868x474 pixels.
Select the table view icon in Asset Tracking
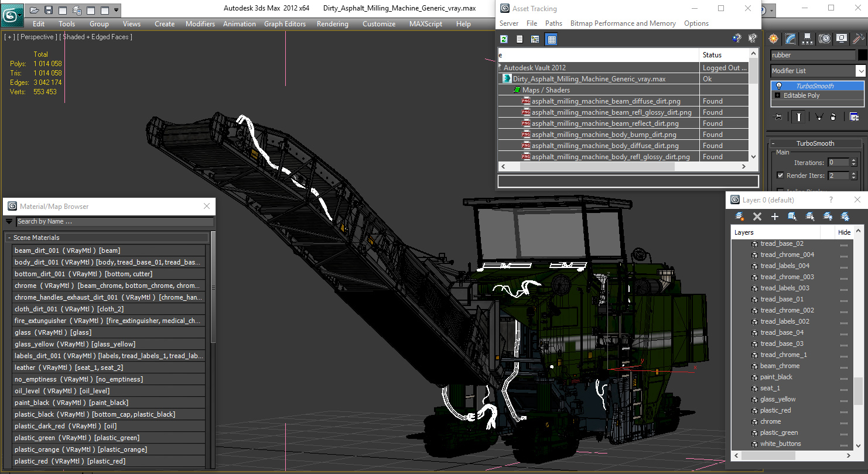[551, 39]
